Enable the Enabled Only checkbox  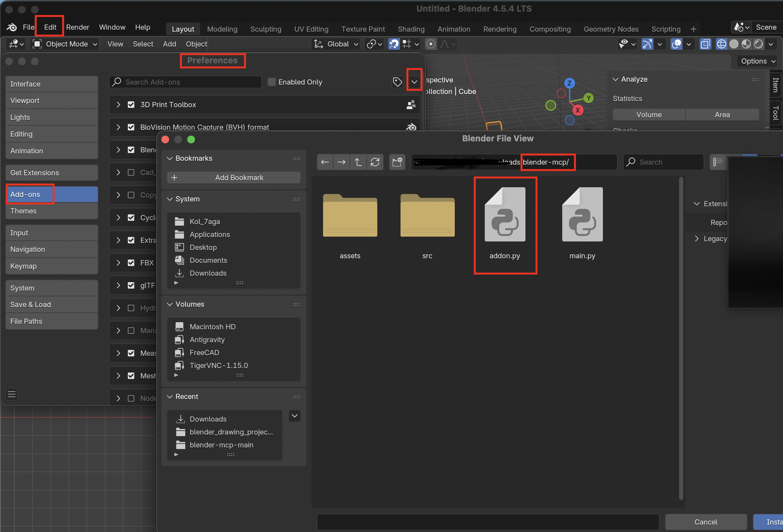click(271, 82)
